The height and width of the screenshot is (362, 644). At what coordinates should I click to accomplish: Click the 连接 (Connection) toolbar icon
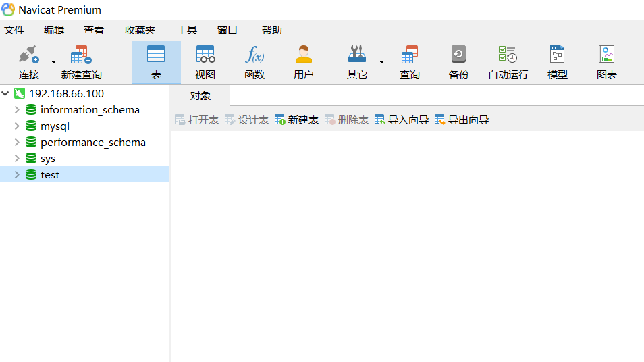point(28,61)
